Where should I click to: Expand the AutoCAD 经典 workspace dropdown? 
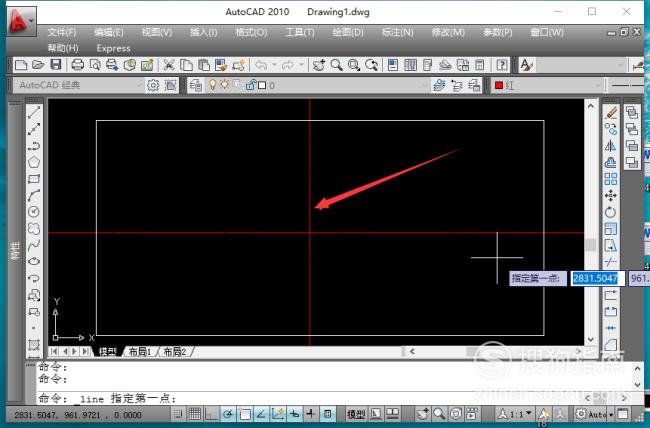tap(138, 85)
